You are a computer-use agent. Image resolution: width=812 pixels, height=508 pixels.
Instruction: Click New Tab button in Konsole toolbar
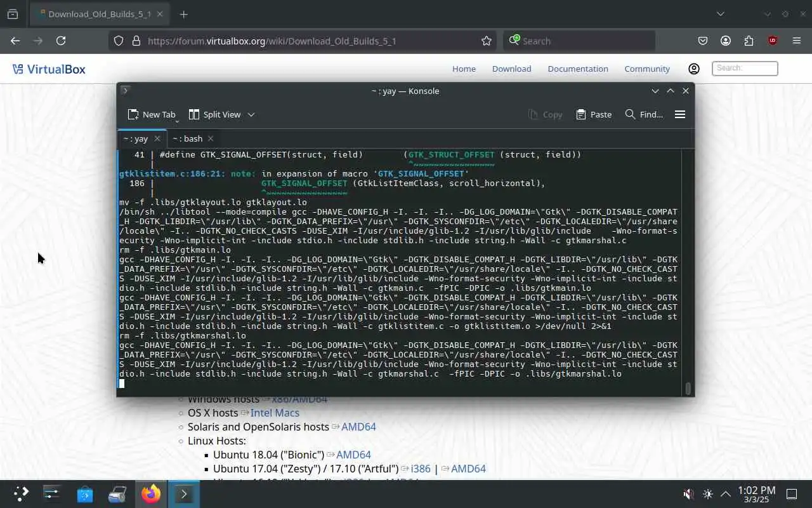(152, 114)
